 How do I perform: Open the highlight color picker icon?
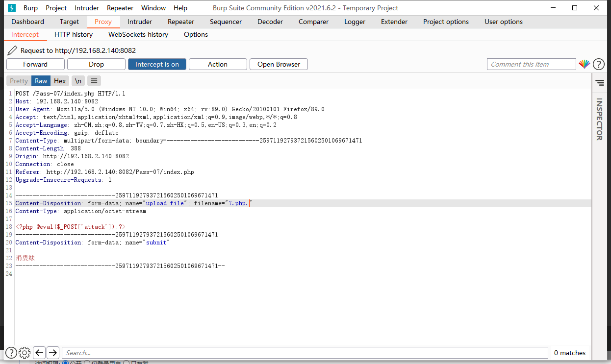click(x=584, y=64)
